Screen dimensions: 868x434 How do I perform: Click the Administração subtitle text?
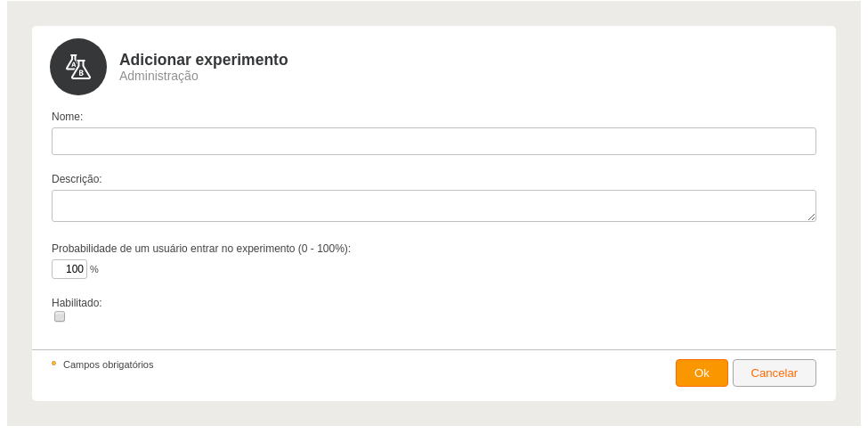(x=158, y=76)
